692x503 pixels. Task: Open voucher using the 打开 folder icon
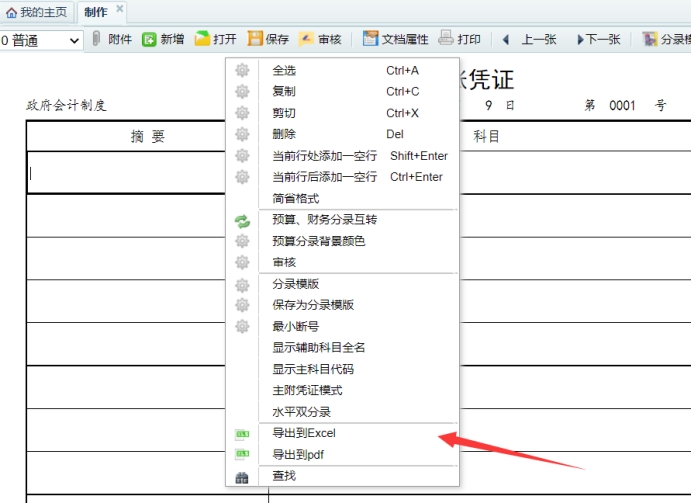coord(203,40)
